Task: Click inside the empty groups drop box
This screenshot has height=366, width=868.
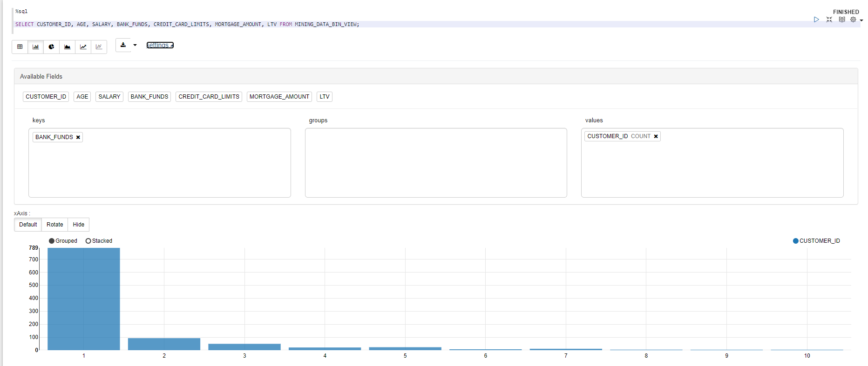Action: click(436, 163)
